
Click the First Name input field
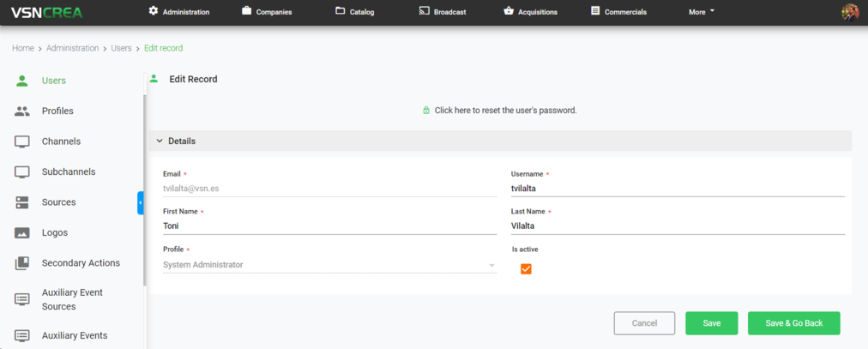coord(329,226)
